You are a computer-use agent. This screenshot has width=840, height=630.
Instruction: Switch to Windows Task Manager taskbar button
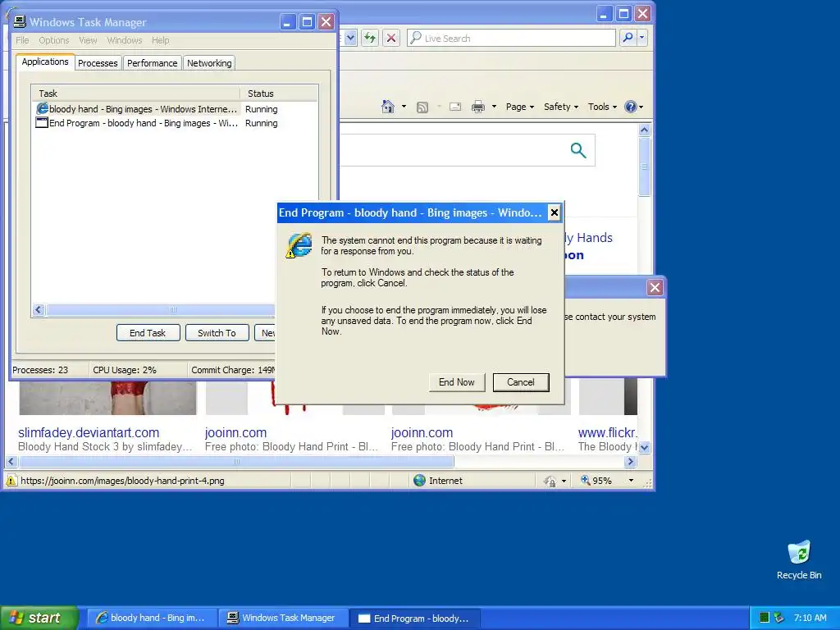pos(284,618)
